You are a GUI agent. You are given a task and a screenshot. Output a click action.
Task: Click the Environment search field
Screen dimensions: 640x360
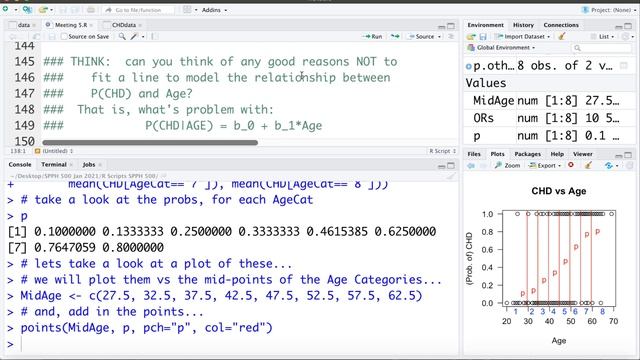click(602, 48)
